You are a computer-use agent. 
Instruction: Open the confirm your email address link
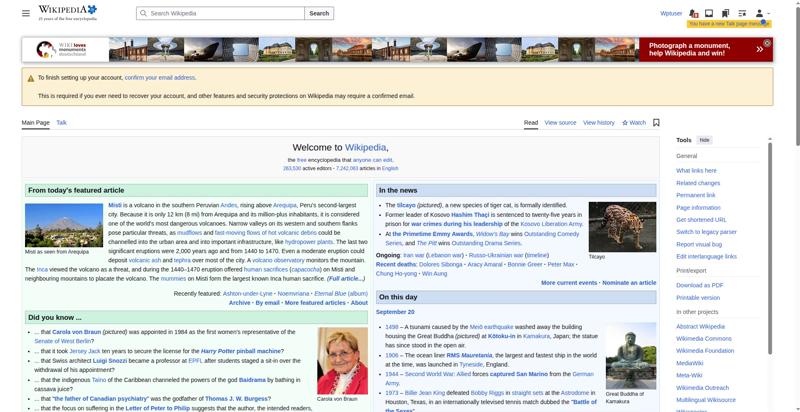click(160, 78)
